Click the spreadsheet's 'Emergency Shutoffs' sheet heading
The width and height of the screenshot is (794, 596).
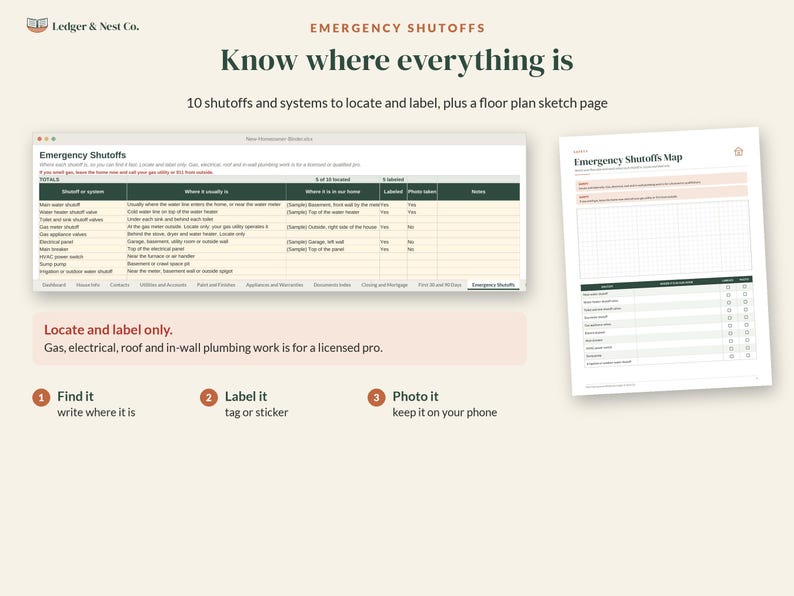point(83,155)
